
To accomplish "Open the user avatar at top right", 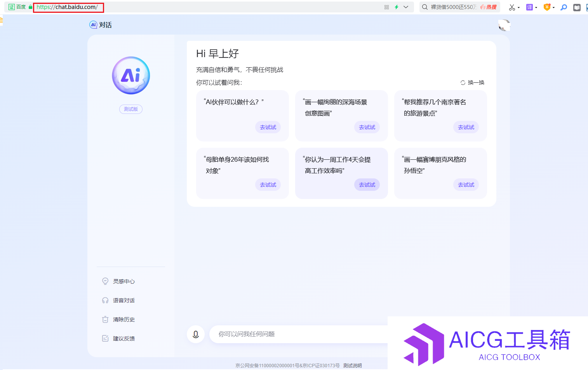I will coord(504,25).
